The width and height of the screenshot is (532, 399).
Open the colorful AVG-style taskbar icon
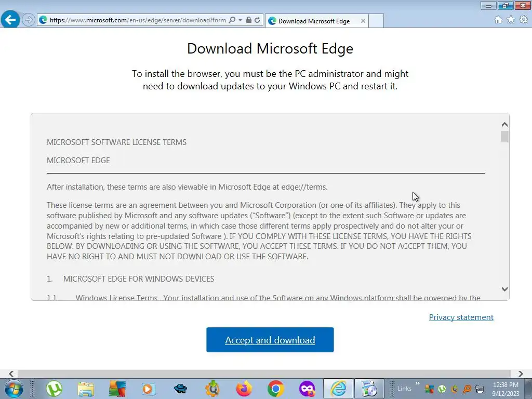[x=117, y=389]
